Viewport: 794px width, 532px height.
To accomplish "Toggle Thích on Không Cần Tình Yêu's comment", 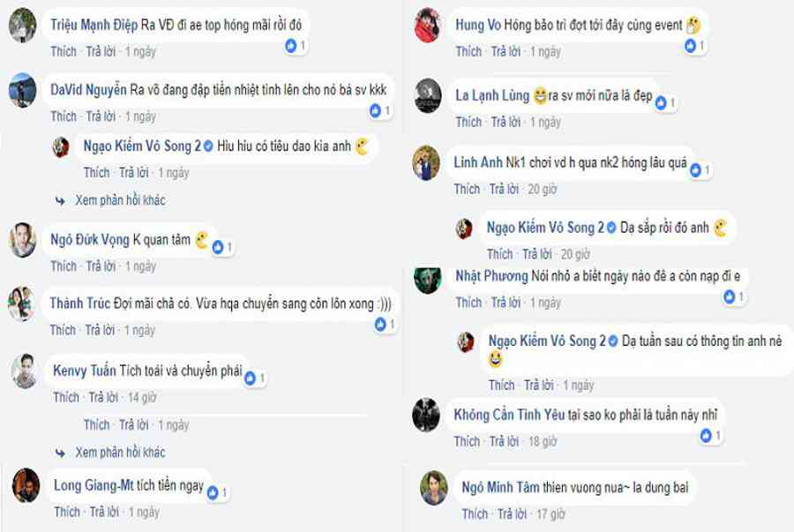I will [x=467, y=442].
